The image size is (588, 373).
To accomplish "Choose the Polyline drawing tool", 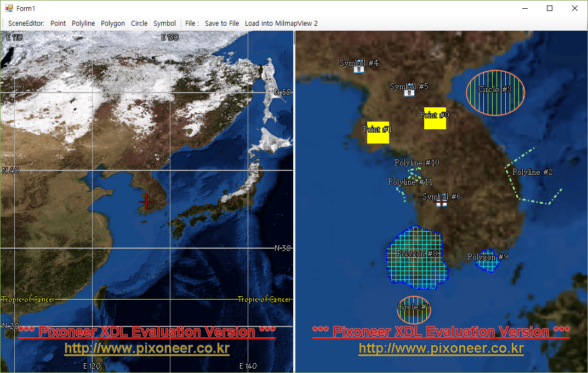I will (83, 23).
